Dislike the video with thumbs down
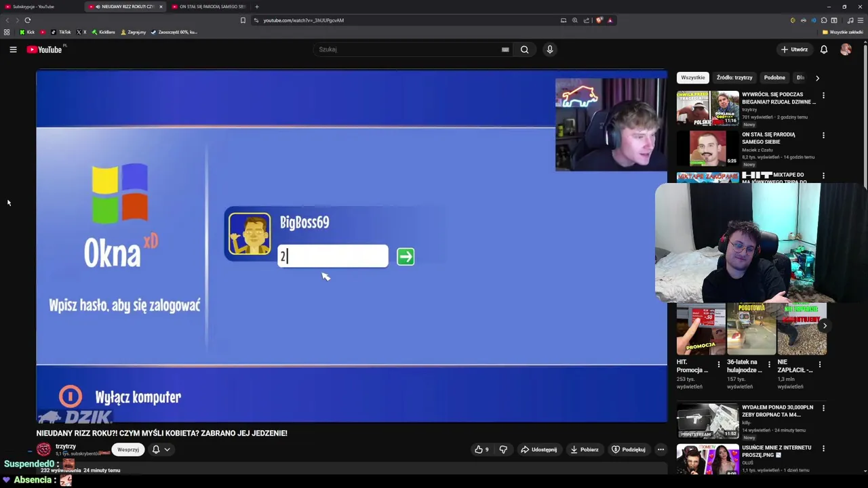Image resolution: width=868 pixels, height=488 pixels. click(x=503, y=449)
